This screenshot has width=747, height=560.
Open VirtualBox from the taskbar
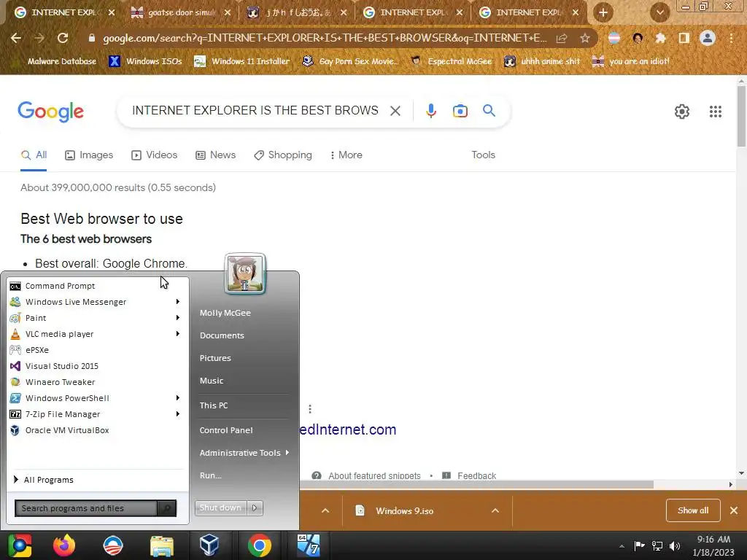(x=209, y=545)
